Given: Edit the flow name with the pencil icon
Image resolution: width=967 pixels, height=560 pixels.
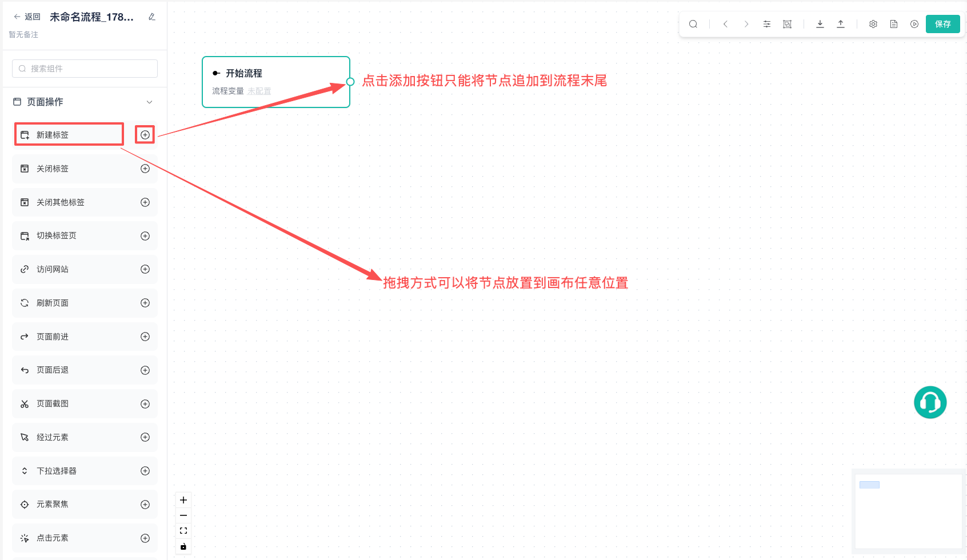Looking at the screenshot, I should pyautogui.click(x=151, y=17).
